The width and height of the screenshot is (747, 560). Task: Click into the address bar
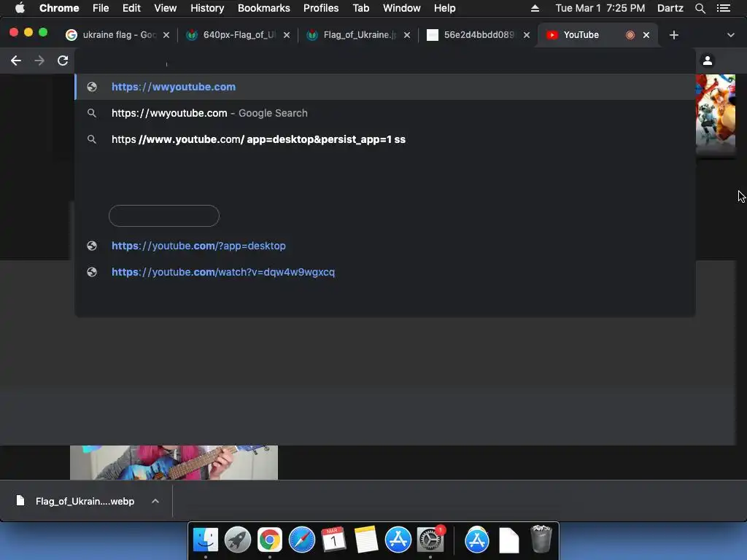pos(385,61)
